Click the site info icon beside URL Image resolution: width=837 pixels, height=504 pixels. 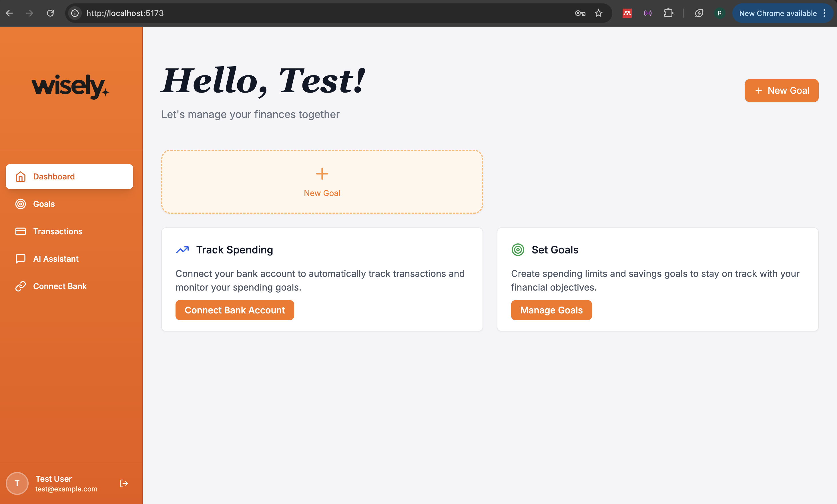(x=75, y=13)
